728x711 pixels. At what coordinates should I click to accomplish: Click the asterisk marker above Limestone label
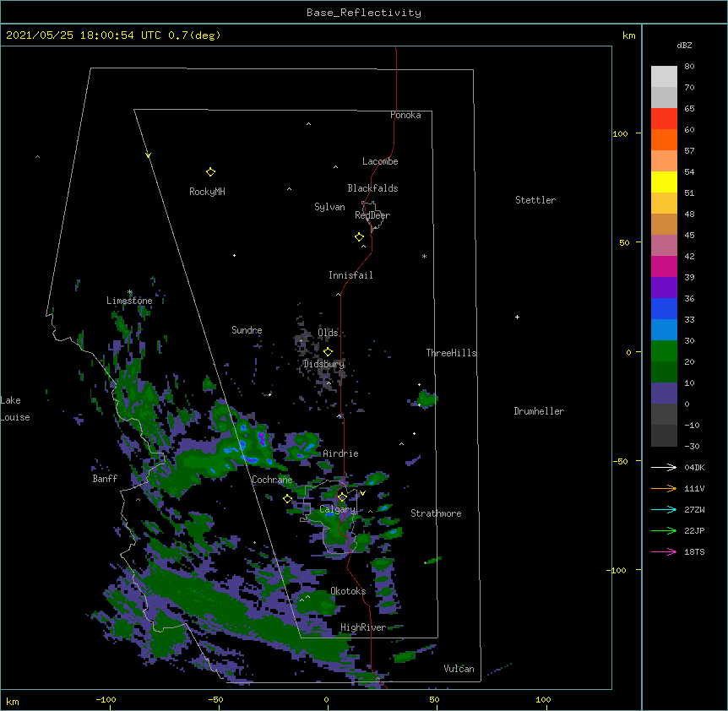click(130, 292)
